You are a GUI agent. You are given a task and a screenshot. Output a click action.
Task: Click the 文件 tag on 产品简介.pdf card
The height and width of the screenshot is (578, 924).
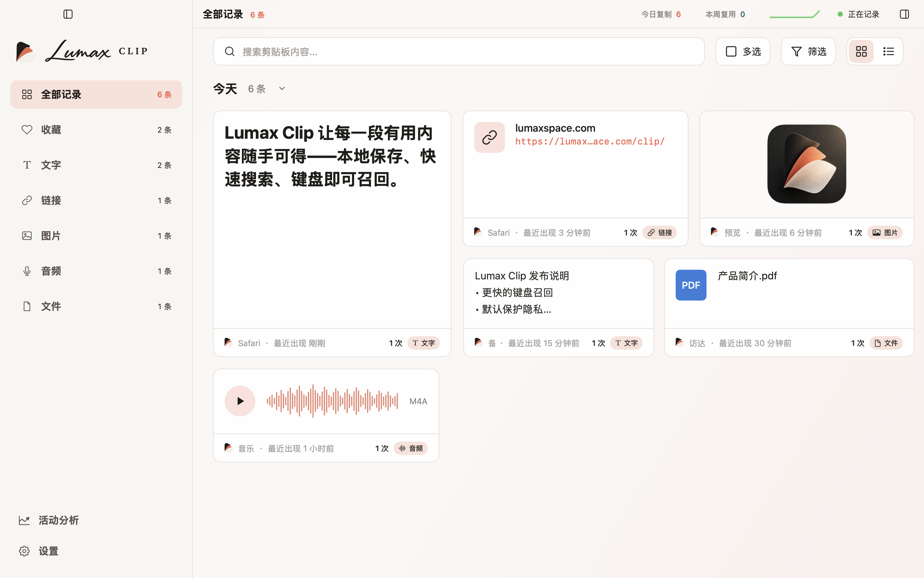[x=886, y=343]
